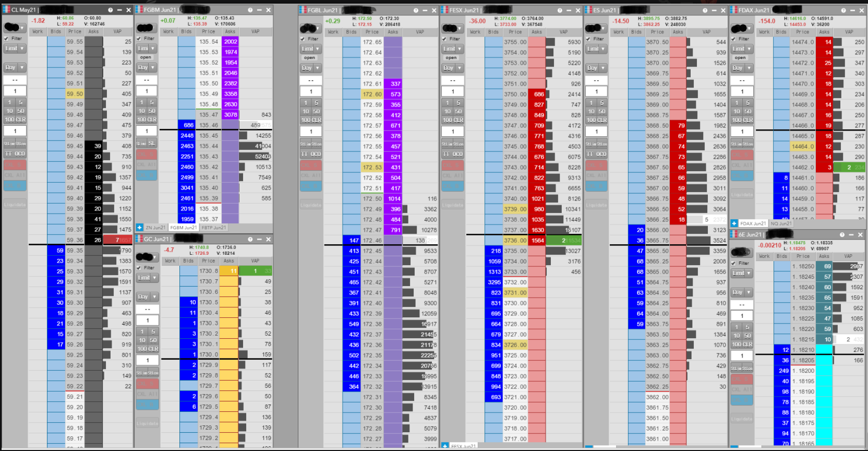This screenshot has height=451, width=868.
Task: Click the FESX Jun21 window title icon
Action: click(x=444, y=10)
